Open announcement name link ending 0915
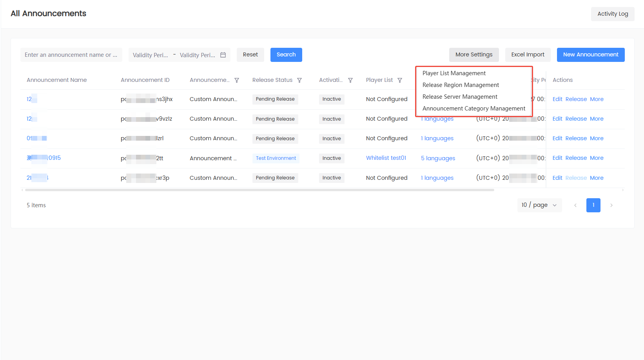Viewport: 644px width, 360px height. coord(44,158)
